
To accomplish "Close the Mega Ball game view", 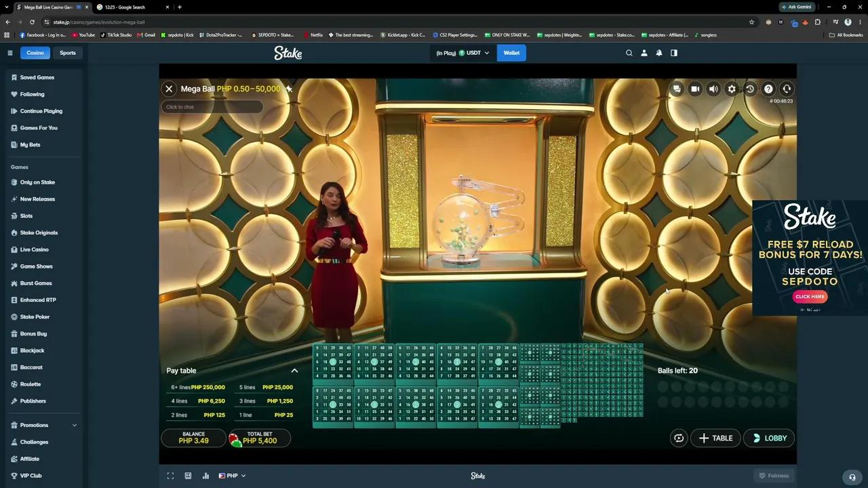I will (169, 89).
